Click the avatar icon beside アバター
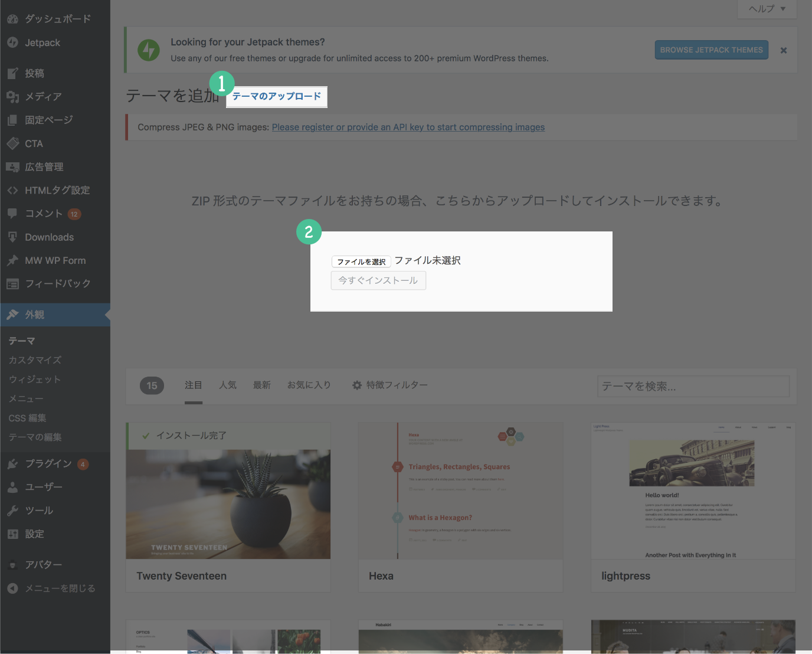 pyautogui.click(x=12, y=565)
